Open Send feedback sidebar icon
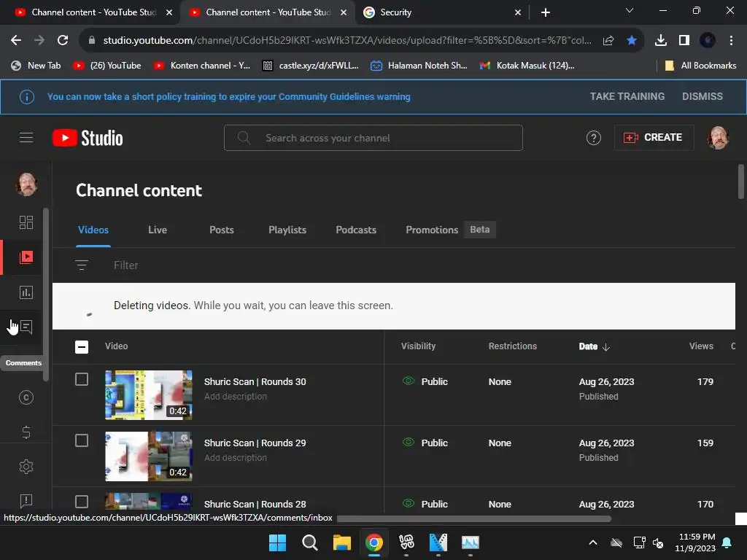Screen dimensions: 747x560 coord(26,500)
